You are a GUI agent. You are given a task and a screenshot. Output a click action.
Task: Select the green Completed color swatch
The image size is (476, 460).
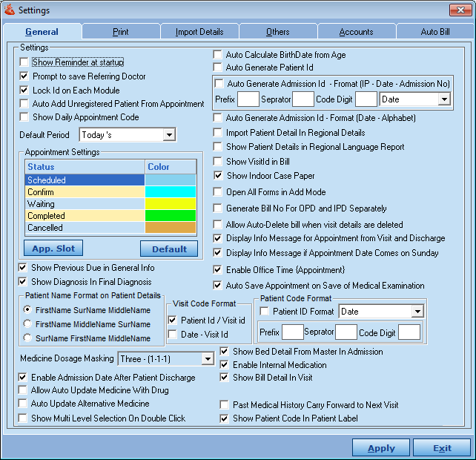pyautogui.click(x=171, y=216)
